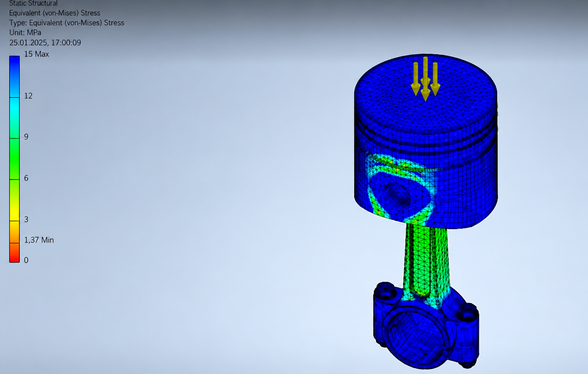Click the blue legend band between 15 and 12
Image resolution: width=588 pixels, height=374 pixels.
(x=14, y=77)
